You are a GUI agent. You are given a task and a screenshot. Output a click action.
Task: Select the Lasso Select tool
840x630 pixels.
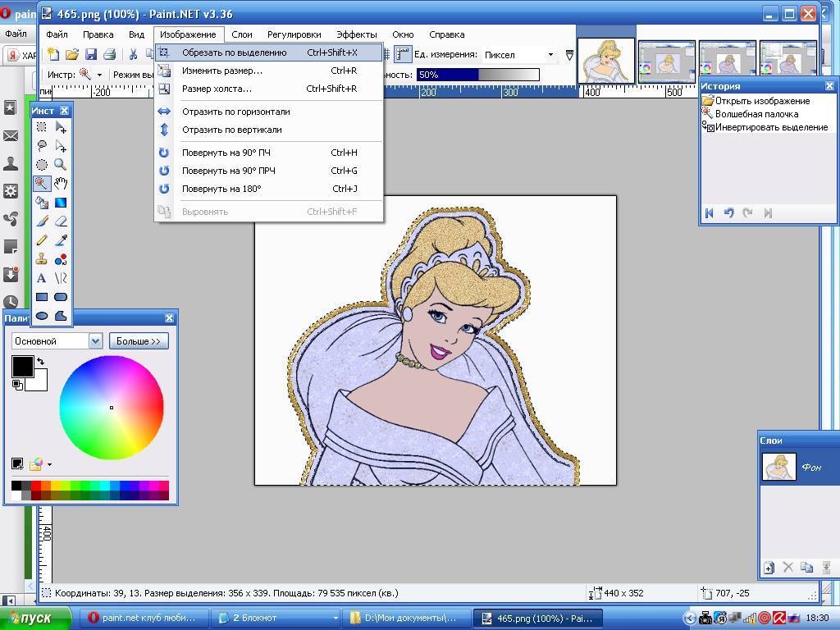(x=42, y=146)
